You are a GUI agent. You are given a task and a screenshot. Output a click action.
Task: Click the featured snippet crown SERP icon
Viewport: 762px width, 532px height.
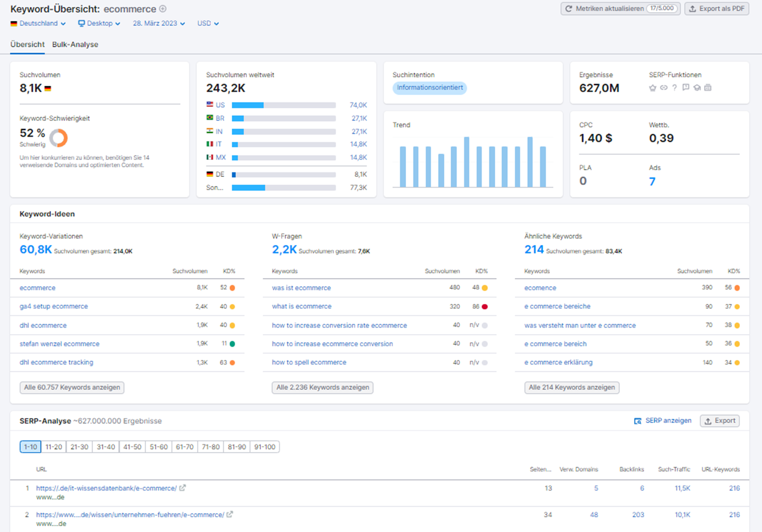pos(653,88)
